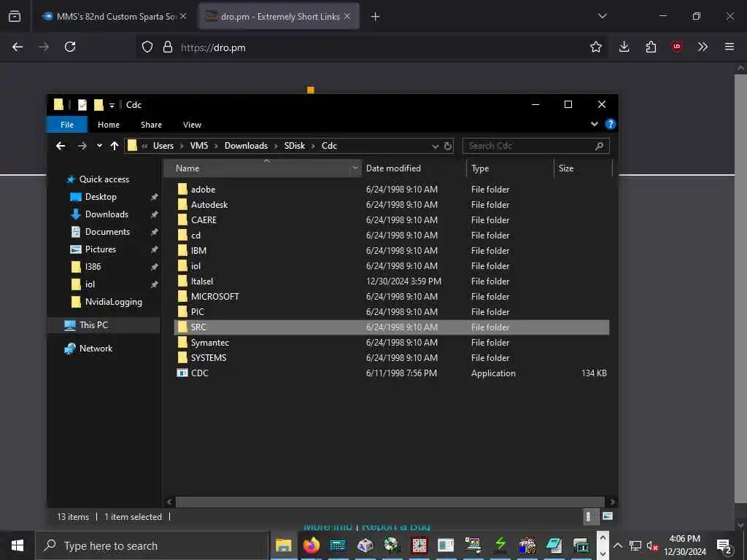Click VM5 in the address breadcrumb
Image resolution: width=747 pixels, height=560 pixels.
click(199, 146)
